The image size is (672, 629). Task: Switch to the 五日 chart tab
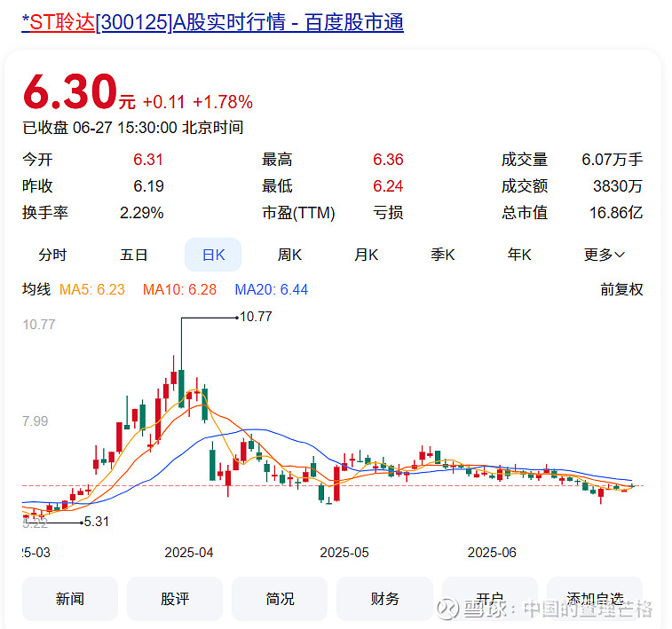click(x=134, y=255)
